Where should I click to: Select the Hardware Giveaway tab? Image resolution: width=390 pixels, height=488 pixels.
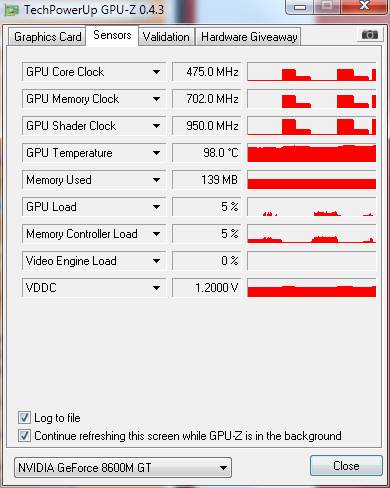click(x=249, y=37)
